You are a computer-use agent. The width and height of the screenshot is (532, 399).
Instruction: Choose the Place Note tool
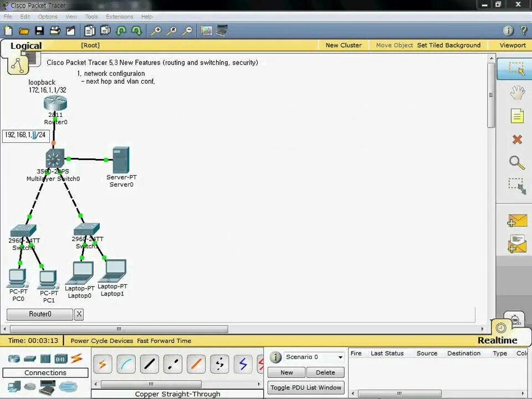tap(517, 116)
